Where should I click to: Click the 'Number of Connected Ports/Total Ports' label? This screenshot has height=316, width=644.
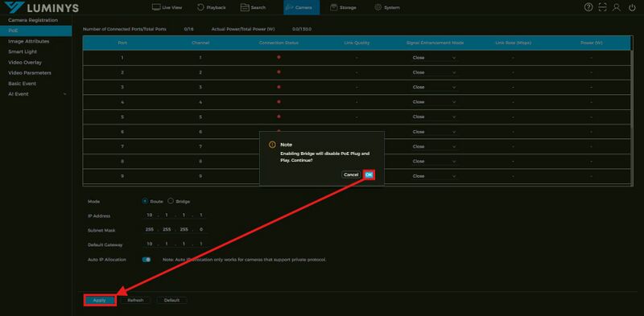tap(125, 29)
